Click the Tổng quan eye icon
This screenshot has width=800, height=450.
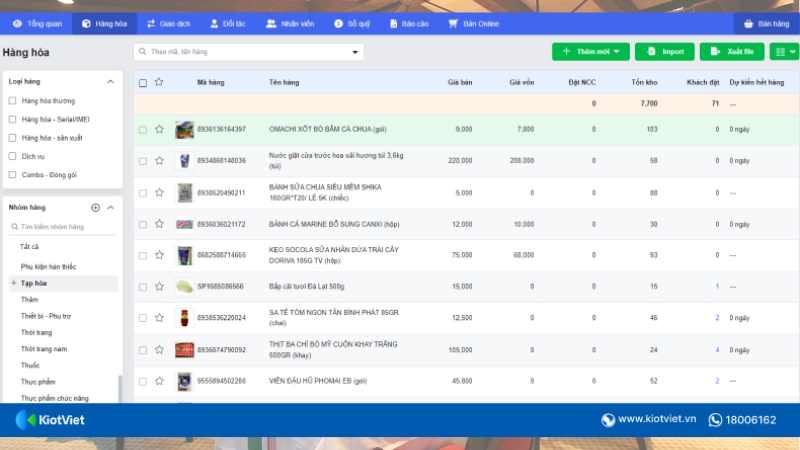tap(17, 23)
